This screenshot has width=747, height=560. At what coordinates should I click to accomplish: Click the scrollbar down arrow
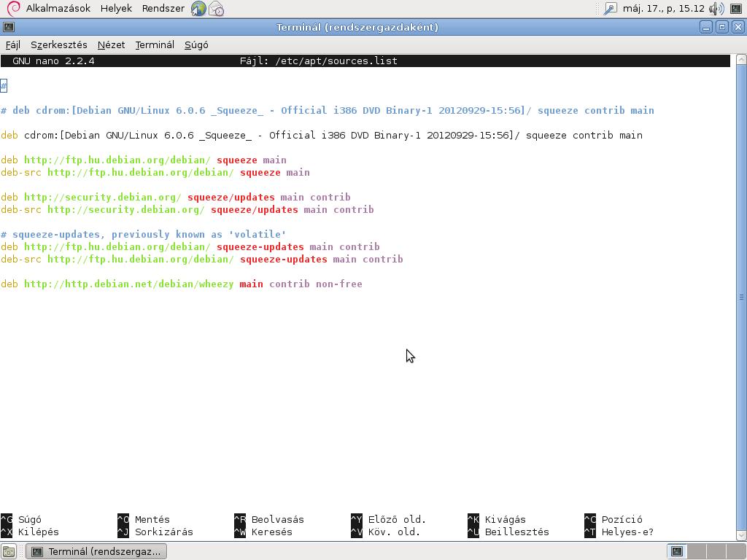(741, 536)
